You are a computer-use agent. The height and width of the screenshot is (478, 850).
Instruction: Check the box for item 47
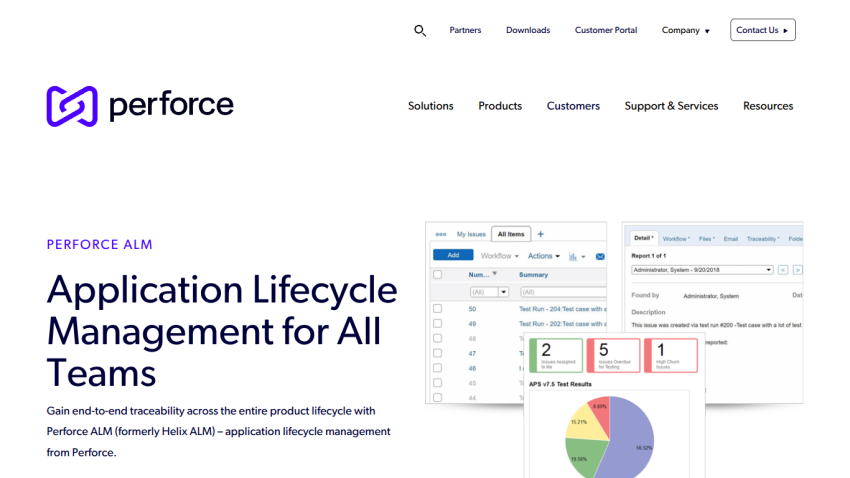(x=437, y=353)
